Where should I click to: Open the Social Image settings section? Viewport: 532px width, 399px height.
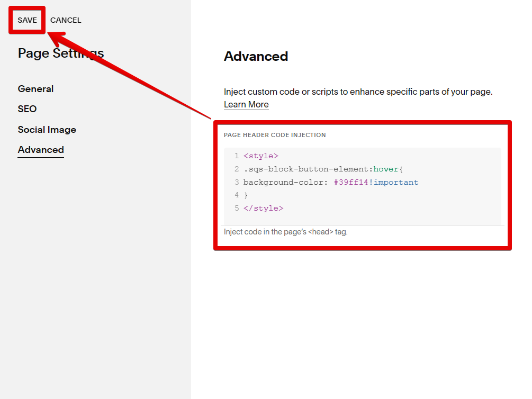(47, 129)
